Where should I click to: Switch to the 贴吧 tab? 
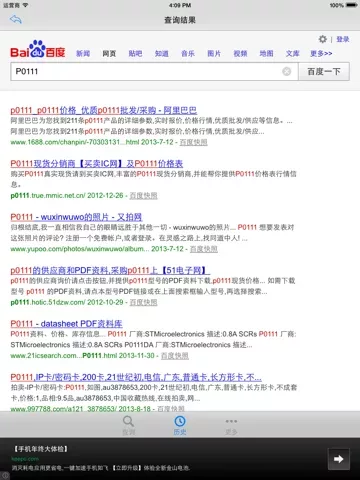tap(135, 53)
